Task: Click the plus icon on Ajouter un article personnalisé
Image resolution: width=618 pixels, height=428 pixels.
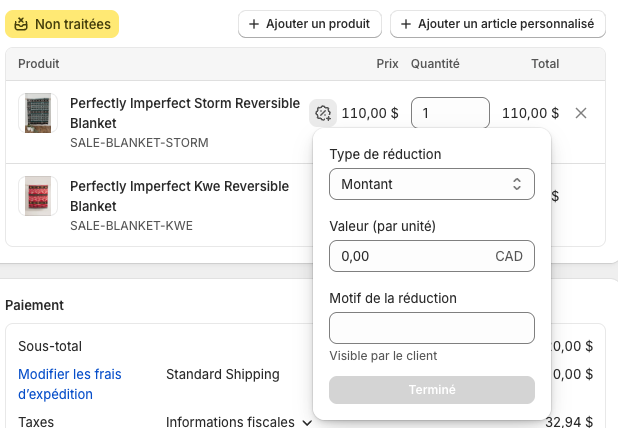Action: [406, 23]
